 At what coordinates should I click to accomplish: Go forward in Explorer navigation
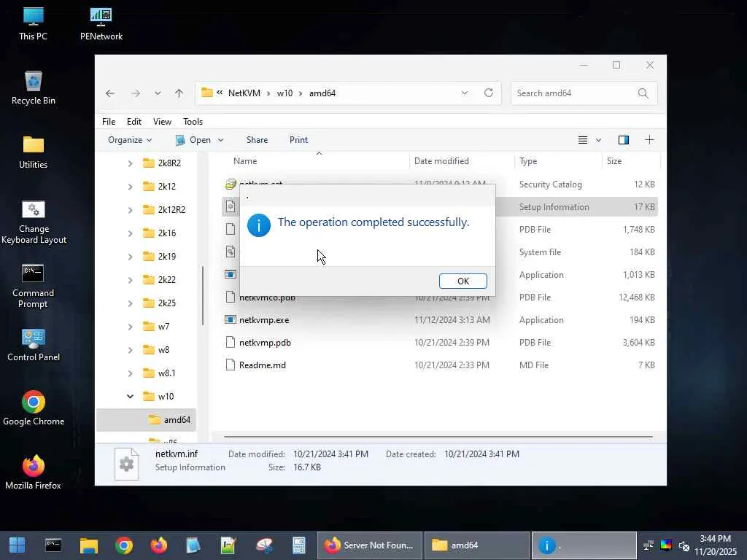(x=136, y=93)
